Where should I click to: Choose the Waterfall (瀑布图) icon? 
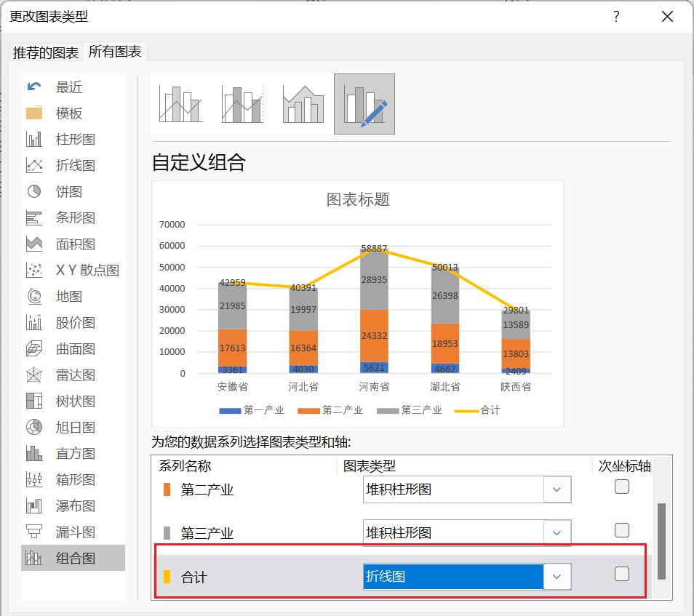tap(34, 505)
